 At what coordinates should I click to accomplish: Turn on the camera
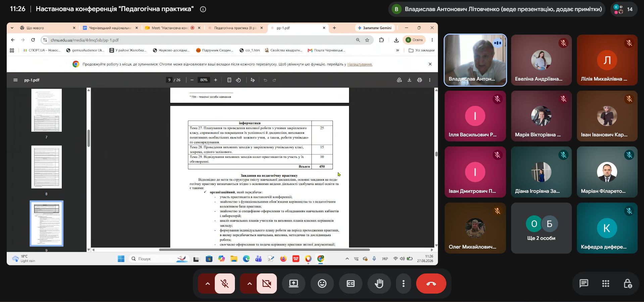tap(267, 284)
